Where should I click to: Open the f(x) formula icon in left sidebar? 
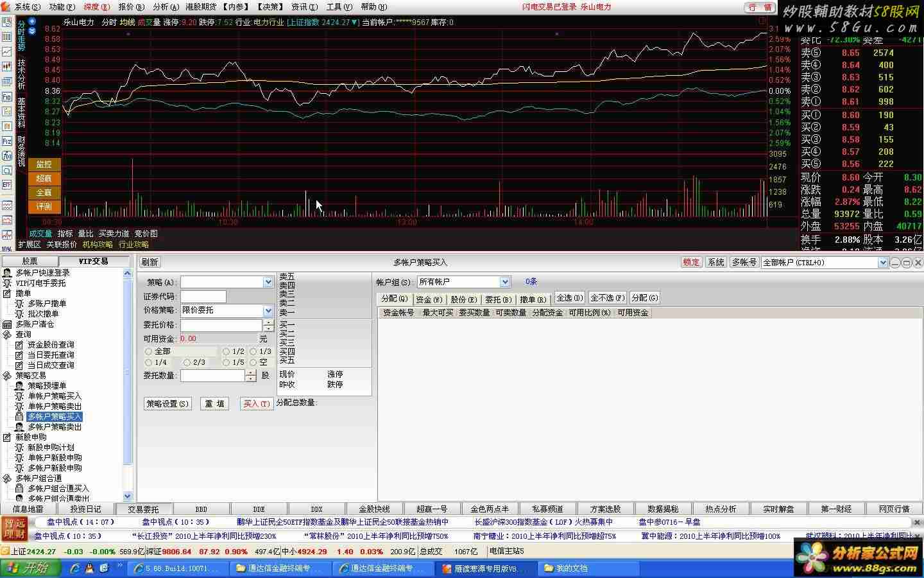pyautogui.click(x=6, y=155)
